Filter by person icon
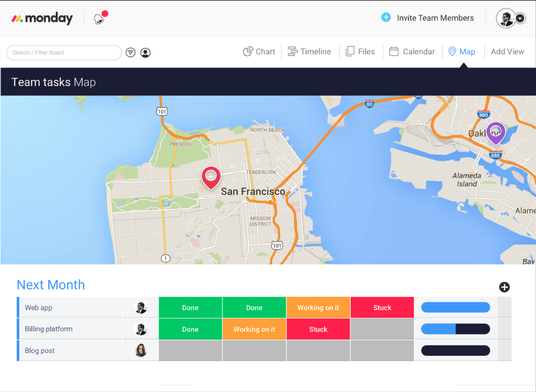 tap(145, 53)
